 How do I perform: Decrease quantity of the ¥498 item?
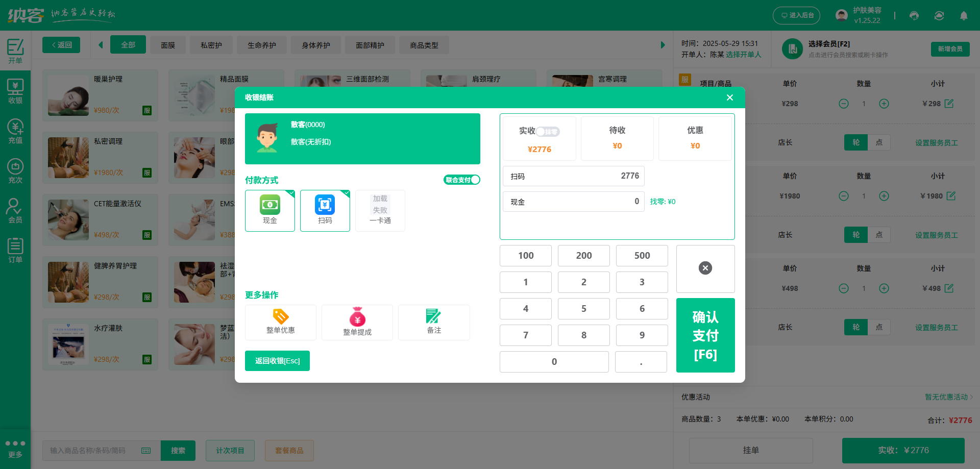pyautogui.click(x=844, y=288)
